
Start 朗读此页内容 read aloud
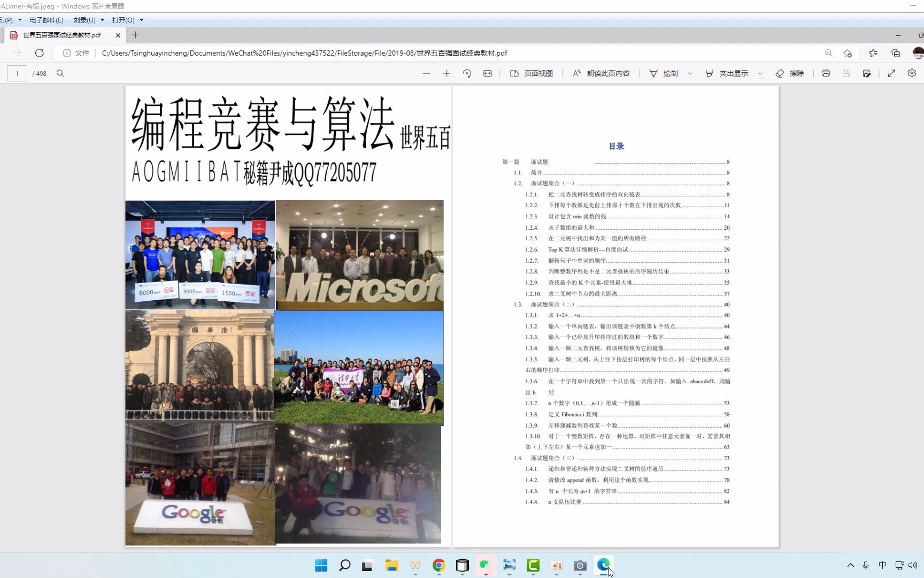601,73
